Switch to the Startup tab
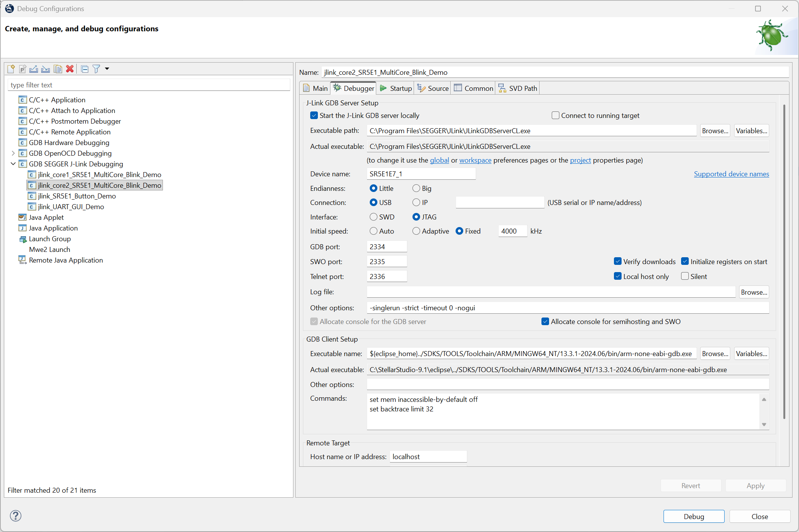 click(396, 89)
